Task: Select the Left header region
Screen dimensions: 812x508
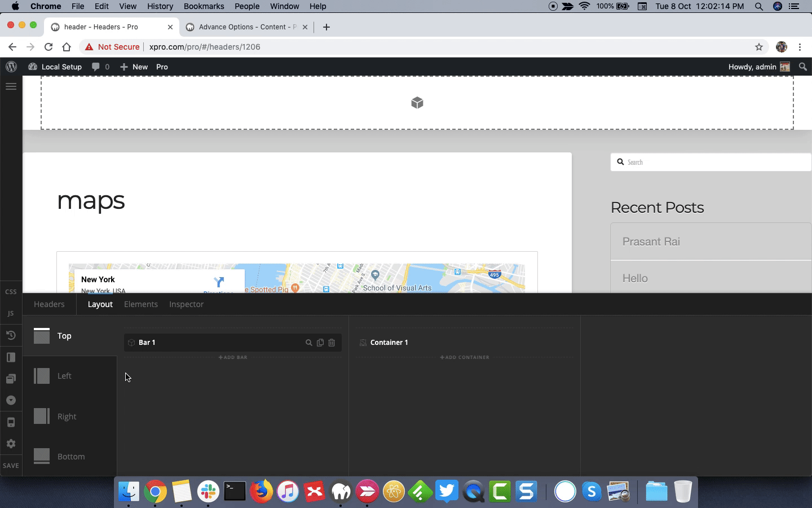Action: pyautogui.click(x=70, y=376)
